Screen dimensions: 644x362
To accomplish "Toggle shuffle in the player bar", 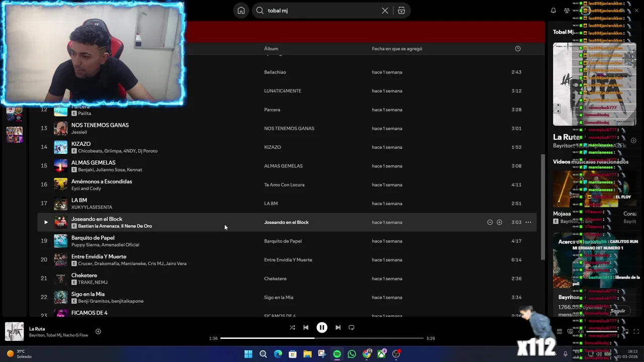I will point(292,327).
